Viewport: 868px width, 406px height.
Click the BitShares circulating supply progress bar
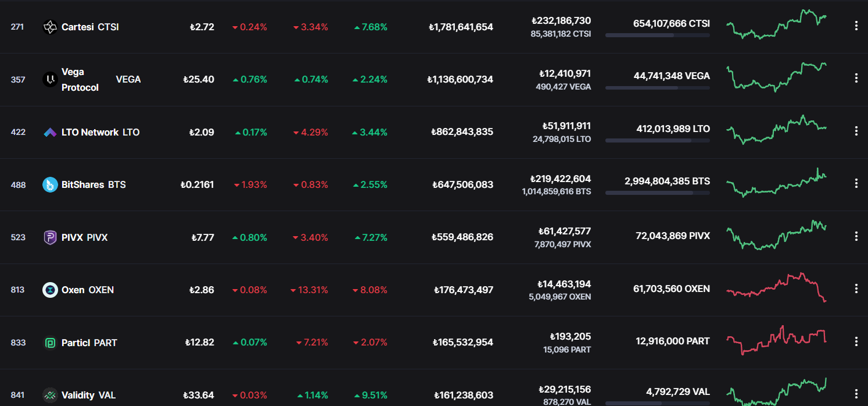pyautogui.click(x=658, y=193)
